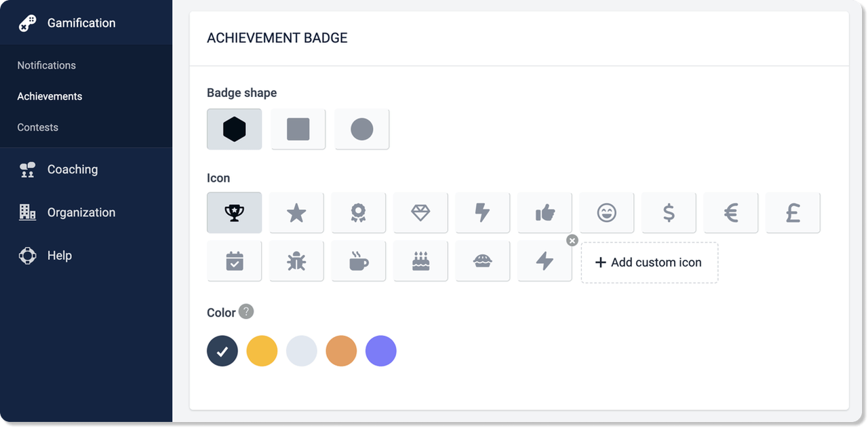The image size is (868, 428).
Task: Pick the purple color swatch
Action: [x=381, y=351]
